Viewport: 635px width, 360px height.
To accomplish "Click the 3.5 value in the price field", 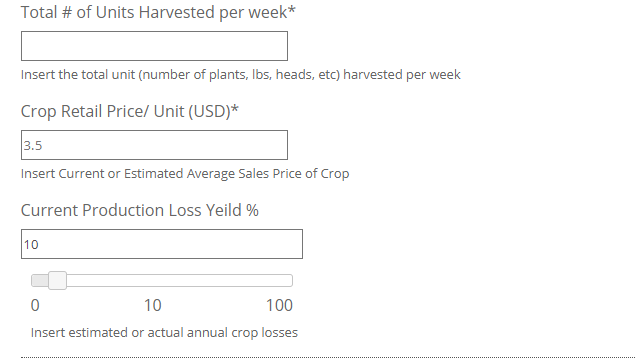I will tap(33, 145).
